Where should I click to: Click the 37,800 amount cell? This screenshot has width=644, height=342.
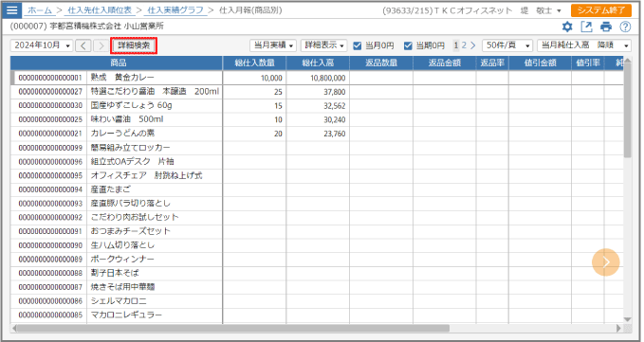click(318, 92)
